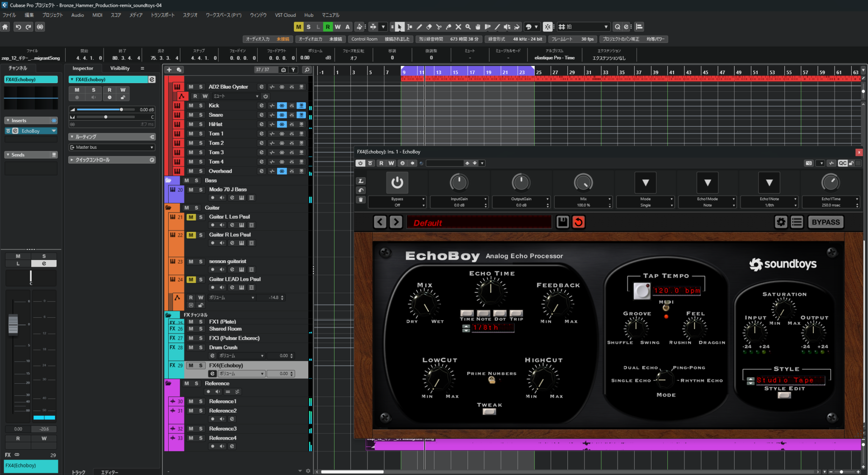Expand the Sends section in channel panel
The height and width of the screenshot is (475, 868).
31,155
